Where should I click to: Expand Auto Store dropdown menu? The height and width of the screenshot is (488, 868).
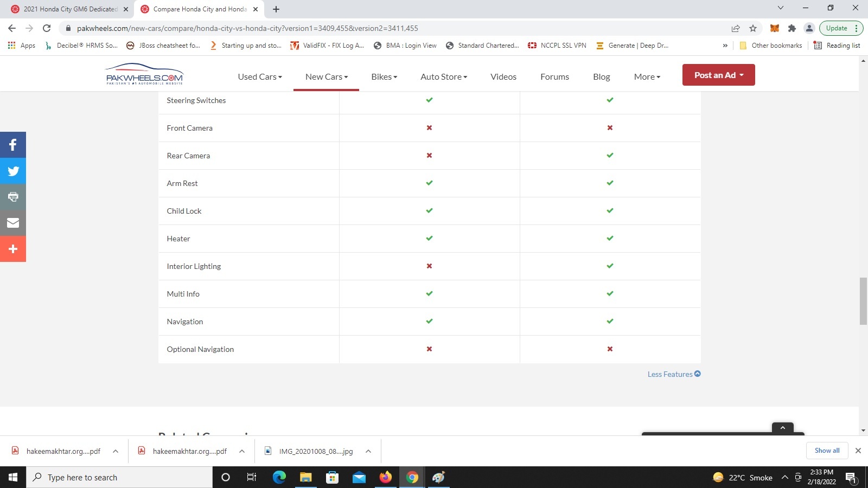(x=444, y=77)
